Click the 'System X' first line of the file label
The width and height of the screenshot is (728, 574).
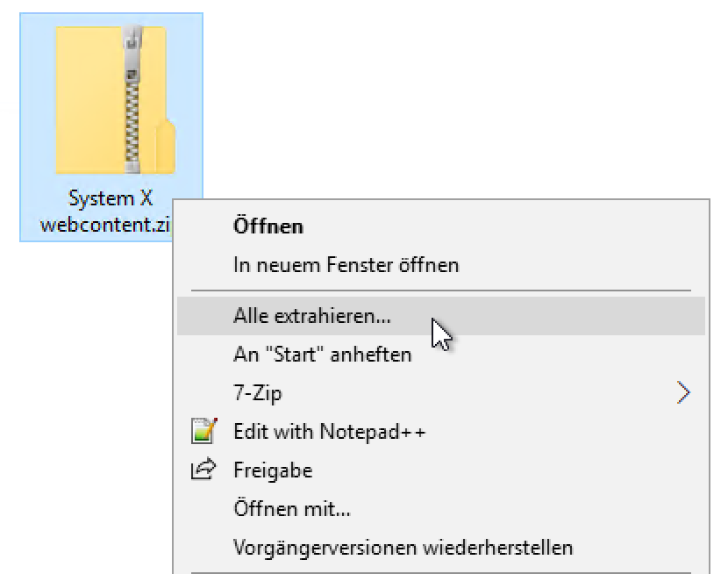tap(111, 201)
